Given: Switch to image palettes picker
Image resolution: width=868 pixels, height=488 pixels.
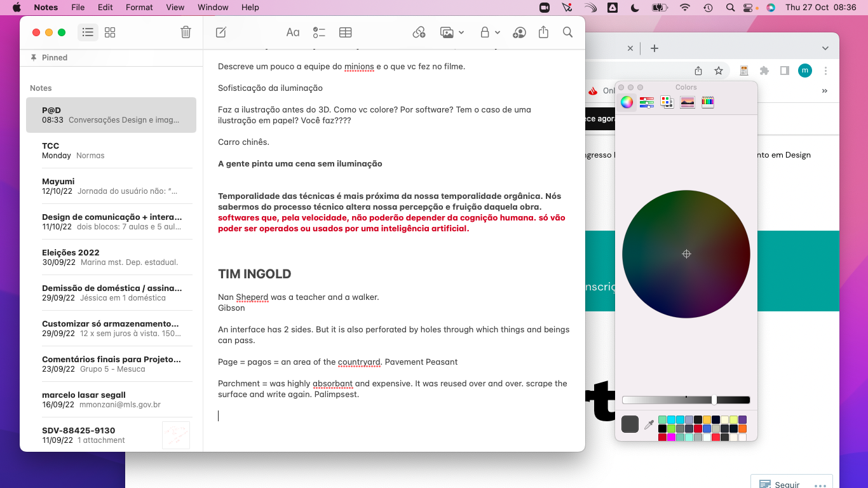Looking at the screenshot, I should tap(688, 102).
